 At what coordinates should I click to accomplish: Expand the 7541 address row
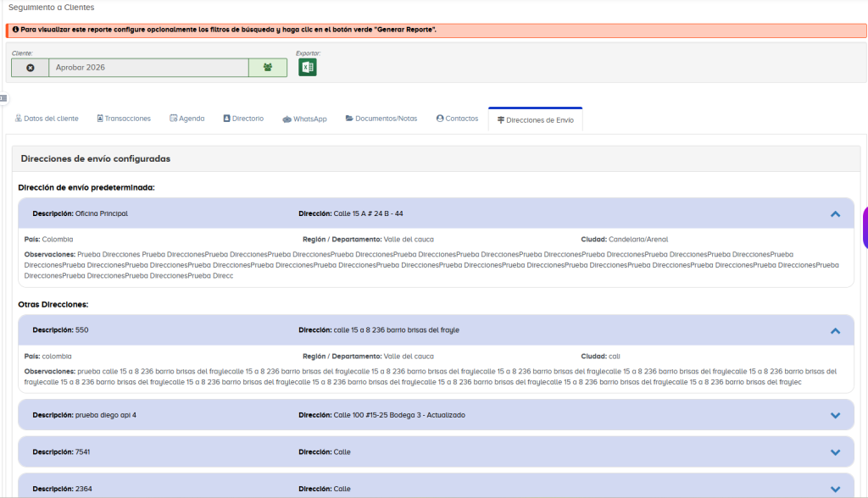pos(835,452)
